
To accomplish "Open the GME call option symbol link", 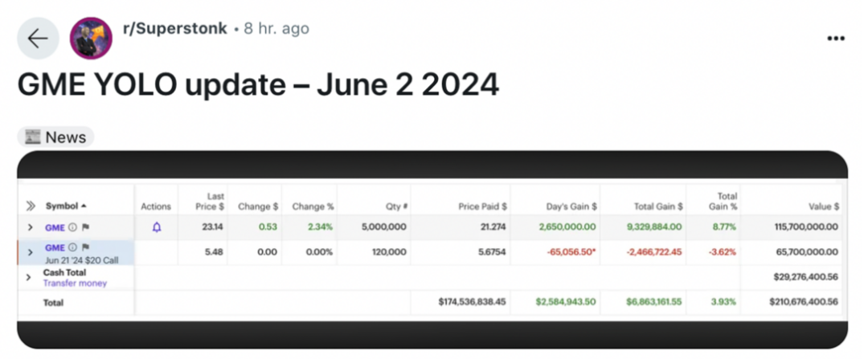I will (55, 248).
